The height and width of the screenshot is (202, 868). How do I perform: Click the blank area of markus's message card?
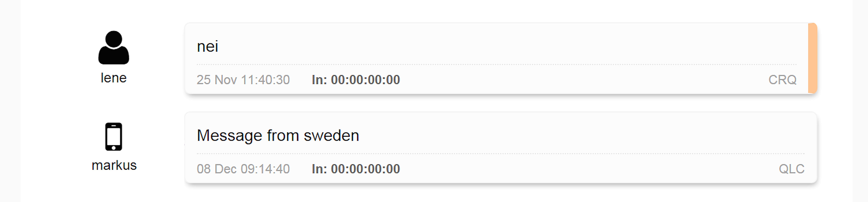(573, 135)
